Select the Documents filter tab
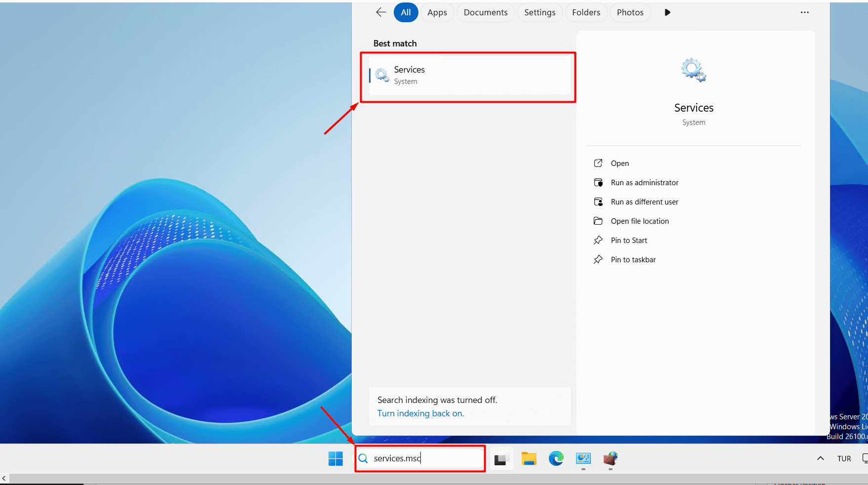The height and width of the screenshot is (485, 868). tap(485, 12)
